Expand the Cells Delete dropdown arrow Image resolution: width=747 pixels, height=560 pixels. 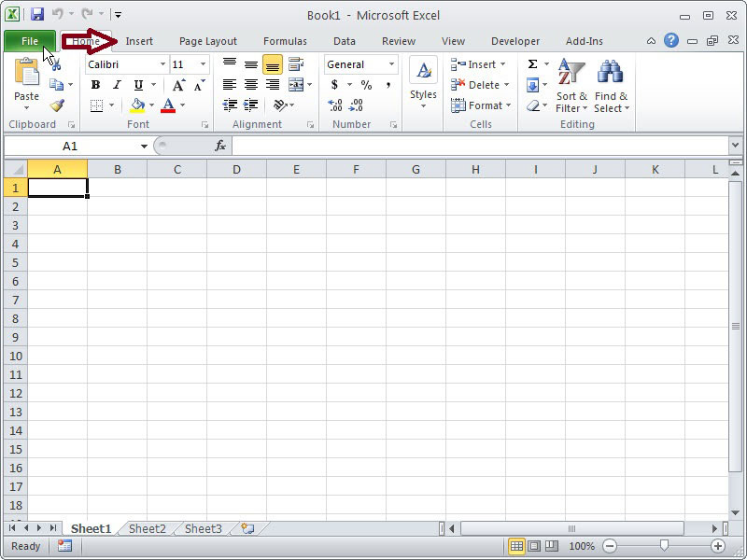506,85
